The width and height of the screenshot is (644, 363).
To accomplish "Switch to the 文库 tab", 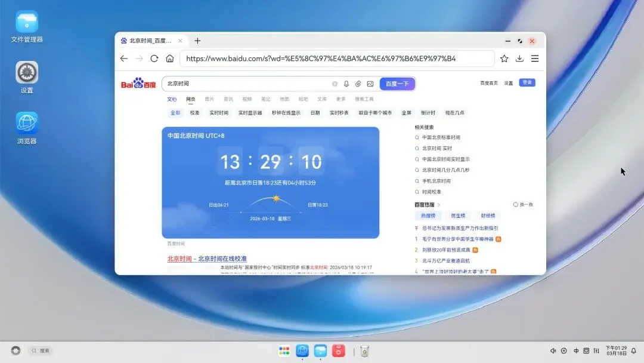I will [x=322, y=99].
